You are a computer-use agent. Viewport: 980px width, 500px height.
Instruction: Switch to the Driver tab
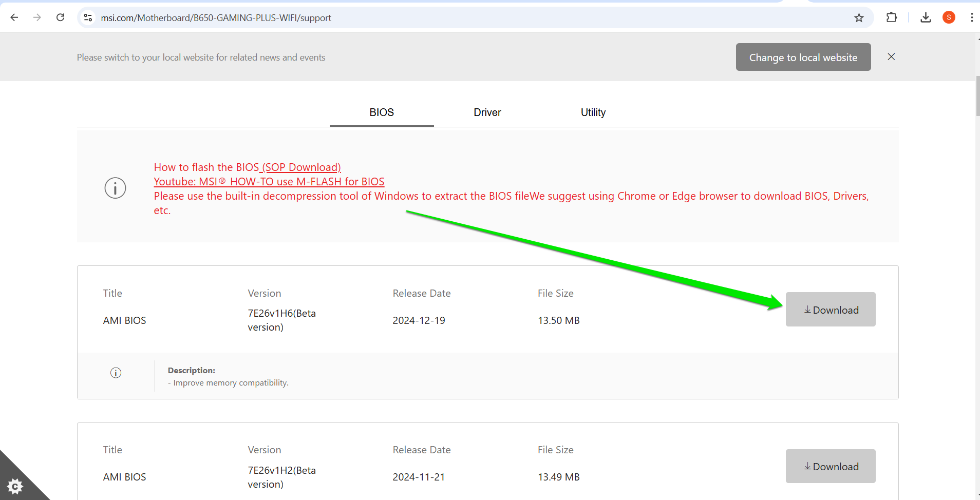(x=487, y=112)
